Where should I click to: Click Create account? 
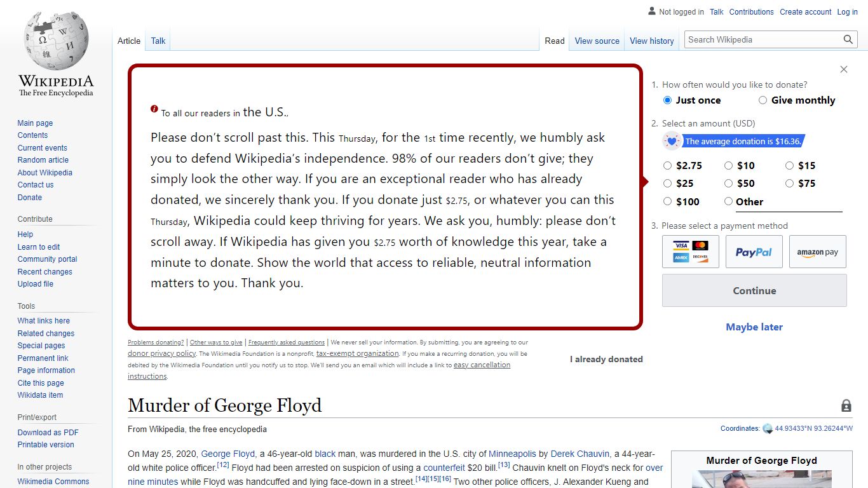(806, 12)
